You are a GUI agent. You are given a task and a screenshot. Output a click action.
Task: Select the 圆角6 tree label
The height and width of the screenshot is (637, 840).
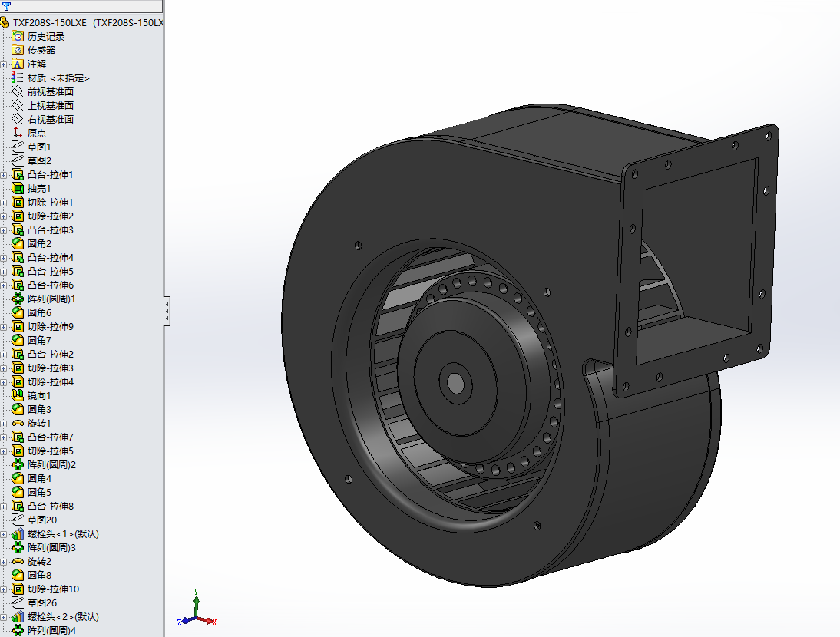coord(39,312)
